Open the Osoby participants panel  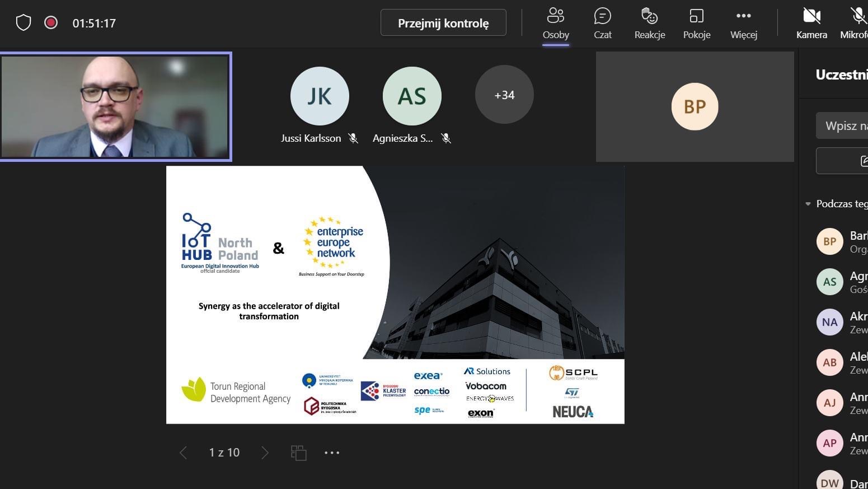555,24
